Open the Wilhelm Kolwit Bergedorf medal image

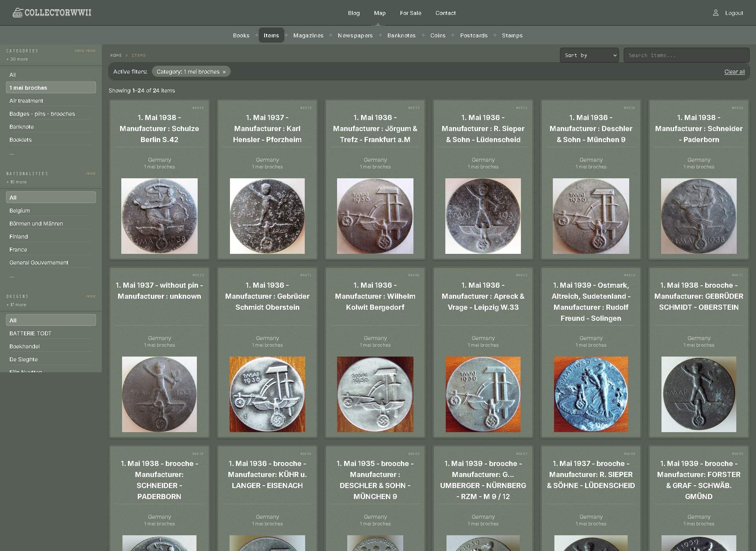click(375, 394)
